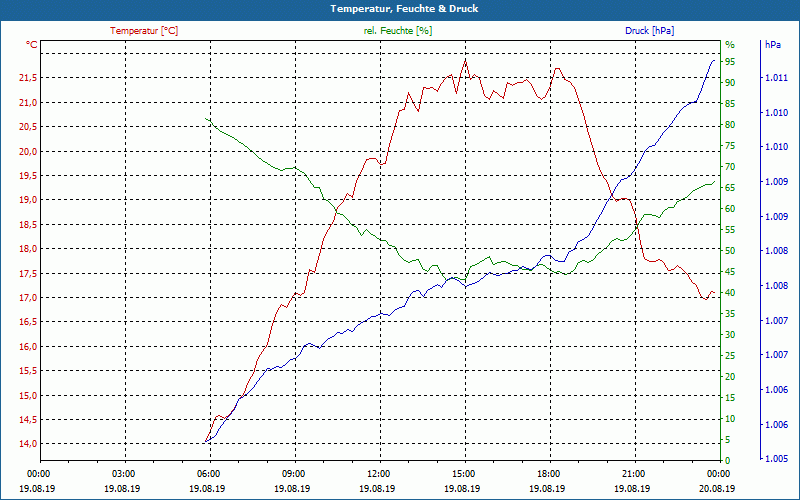
Task: Click the "17,5" temperature axis value
Action: [28, 273]
